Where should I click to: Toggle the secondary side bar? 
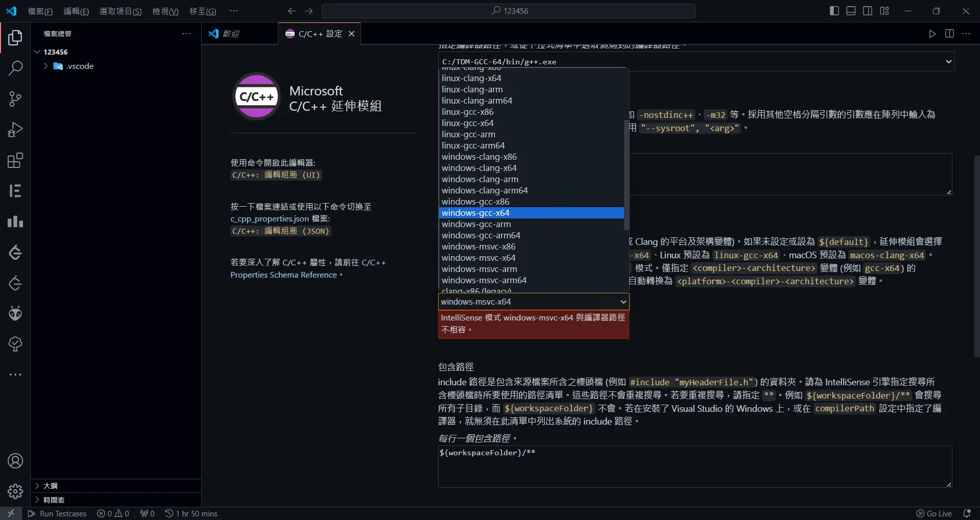[x=868, y=10]
